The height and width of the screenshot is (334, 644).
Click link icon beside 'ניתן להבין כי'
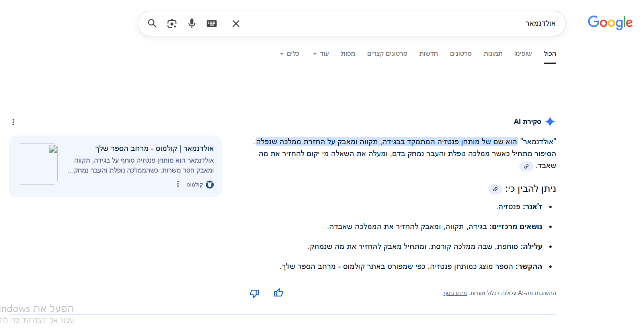click(495, 189)
